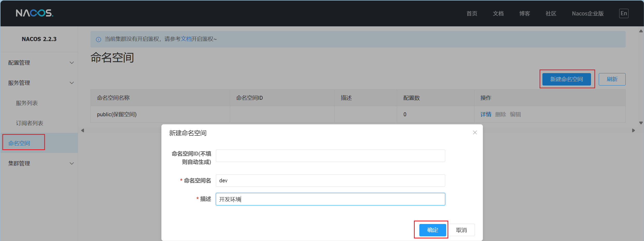Click the NACOS 2.2.3 version label
Screen dimensions: 644x241
click(x=39, y=39)
